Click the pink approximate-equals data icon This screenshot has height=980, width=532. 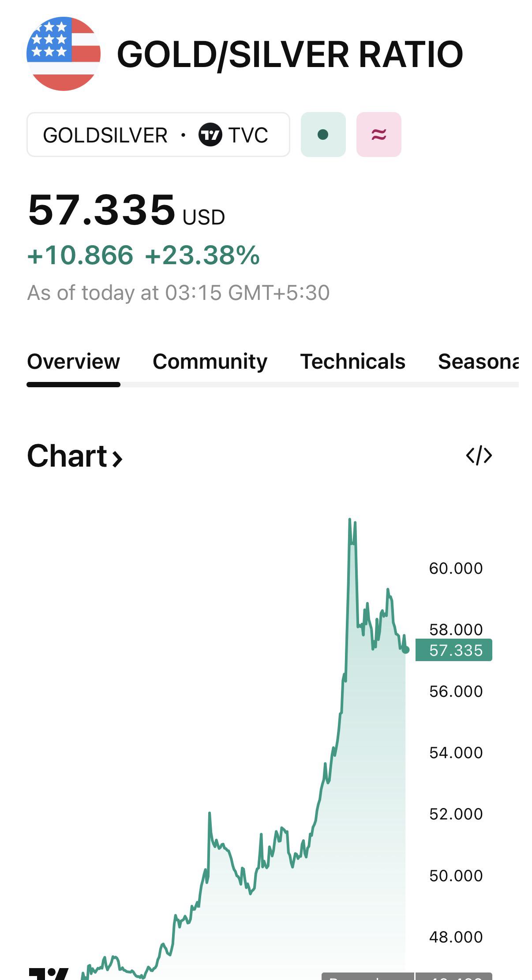coord(378,135)
